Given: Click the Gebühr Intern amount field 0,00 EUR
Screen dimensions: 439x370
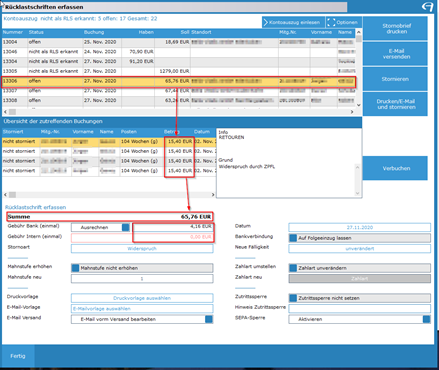Looking at the screenshot, I should pyautogui.click(x=173, y=237).
